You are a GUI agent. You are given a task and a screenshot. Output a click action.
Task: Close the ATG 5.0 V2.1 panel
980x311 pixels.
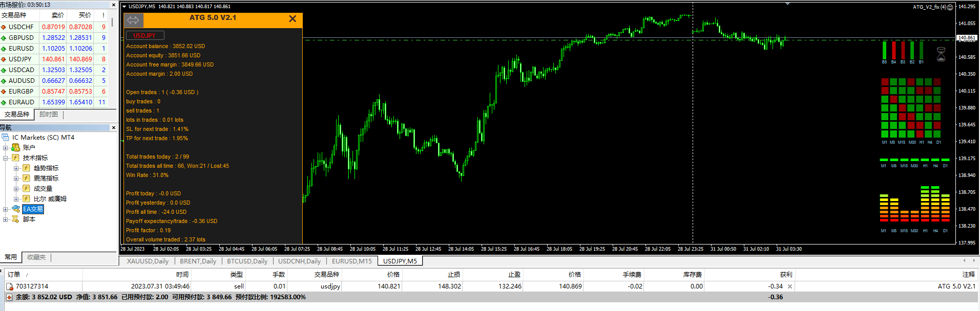pyautogui.click(x=293, y=19)
